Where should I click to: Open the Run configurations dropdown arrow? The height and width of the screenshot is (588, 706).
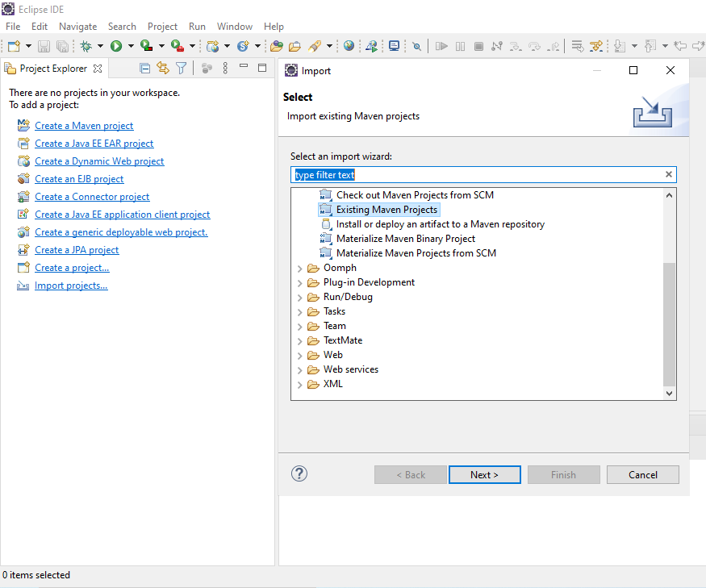point(131,46)
